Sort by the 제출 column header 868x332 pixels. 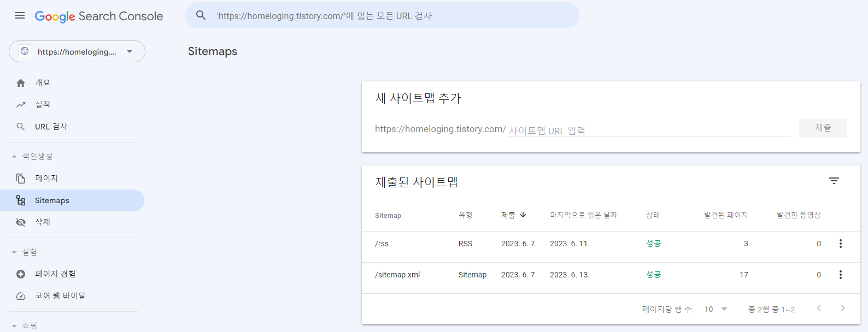[x=508, y=215]
